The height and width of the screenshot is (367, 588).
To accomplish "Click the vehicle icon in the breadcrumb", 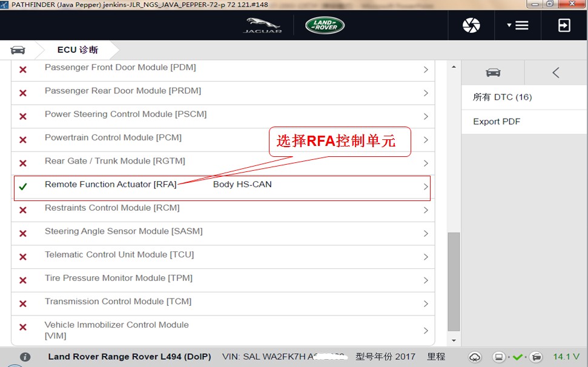I will (x=18, y=50).
